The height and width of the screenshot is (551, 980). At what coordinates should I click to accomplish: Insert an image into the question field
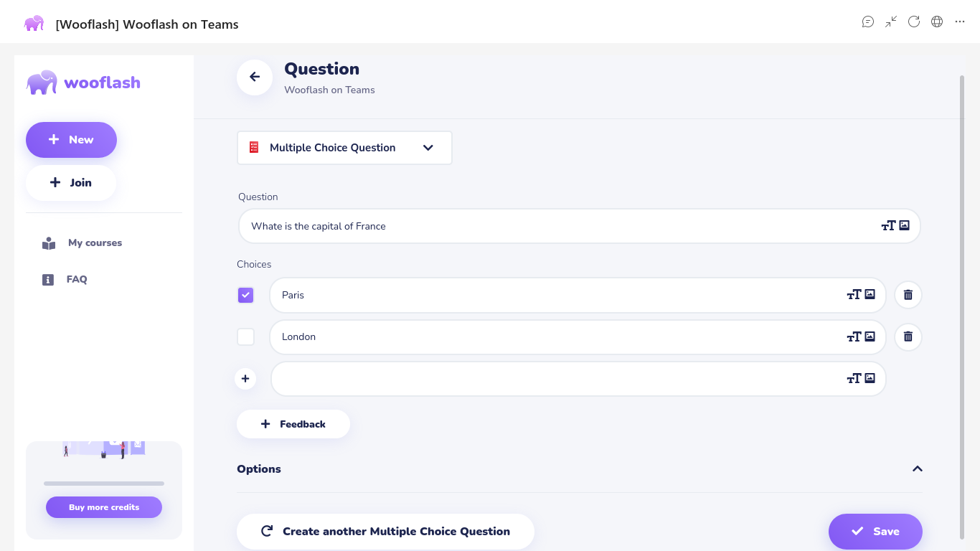click(904, 225)
